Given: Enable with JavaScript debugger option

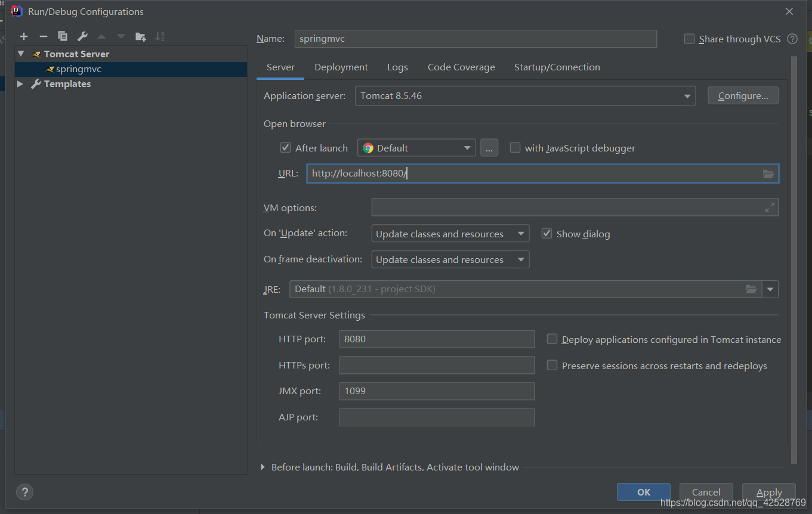Looking at the screenshot, I should click(515, 148).
